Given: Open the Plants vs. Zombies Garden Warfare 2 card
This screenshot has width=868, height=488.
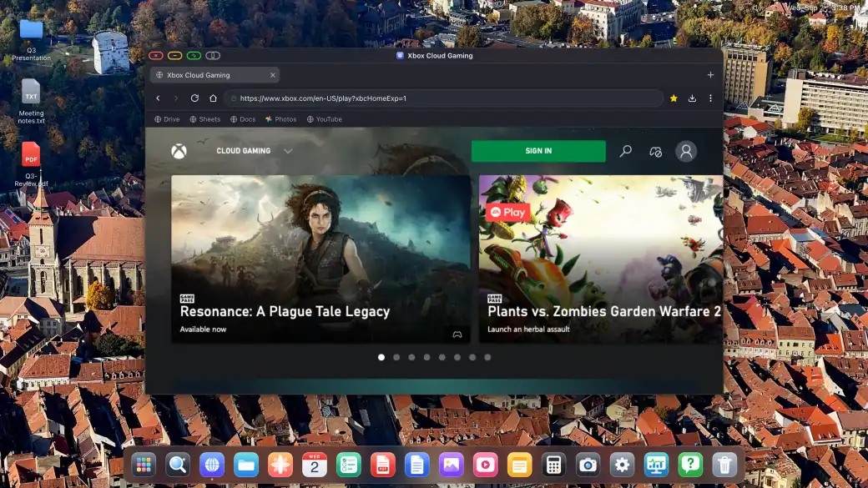Looking at the screenshot, I should (601, 259).
